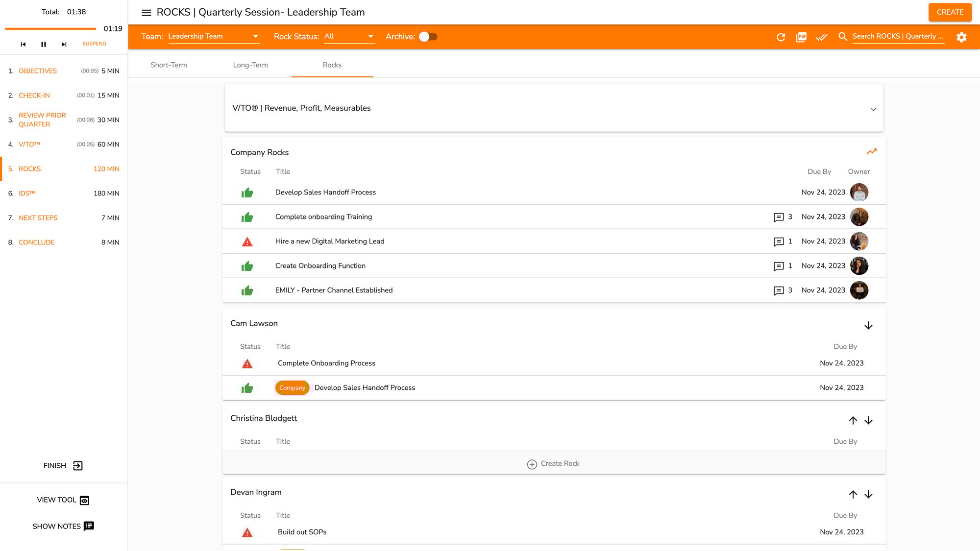
Task: Open comments on Hire Digital Marketing Lead
Action: click(x=779, y=241)
